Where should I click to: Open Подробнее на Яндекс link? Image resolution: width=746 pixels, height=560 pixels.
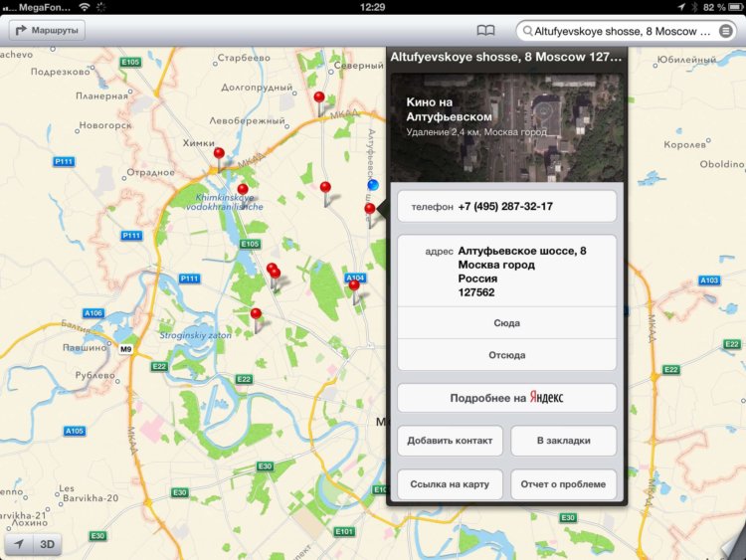coord(506,398)
